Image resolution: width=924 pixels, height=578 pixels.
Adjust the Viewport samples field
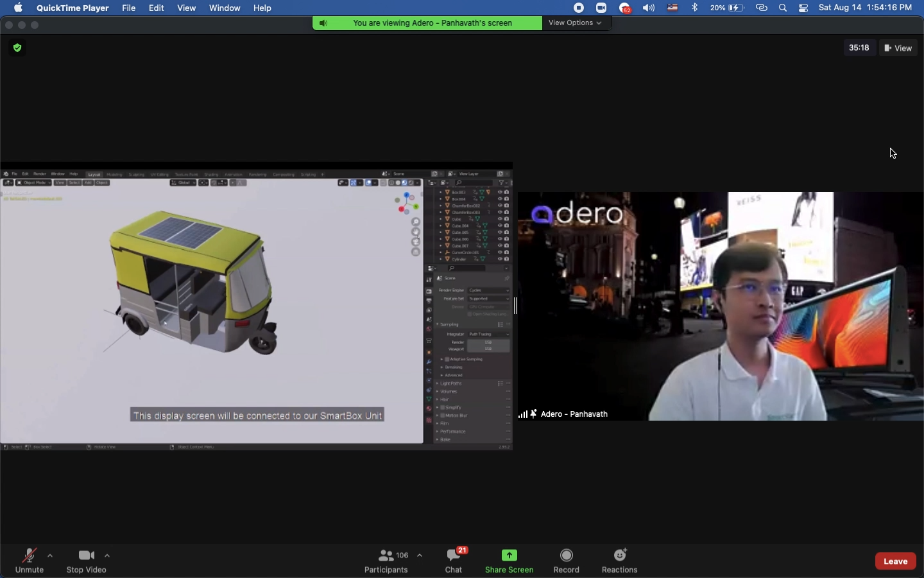pos(488,350)
